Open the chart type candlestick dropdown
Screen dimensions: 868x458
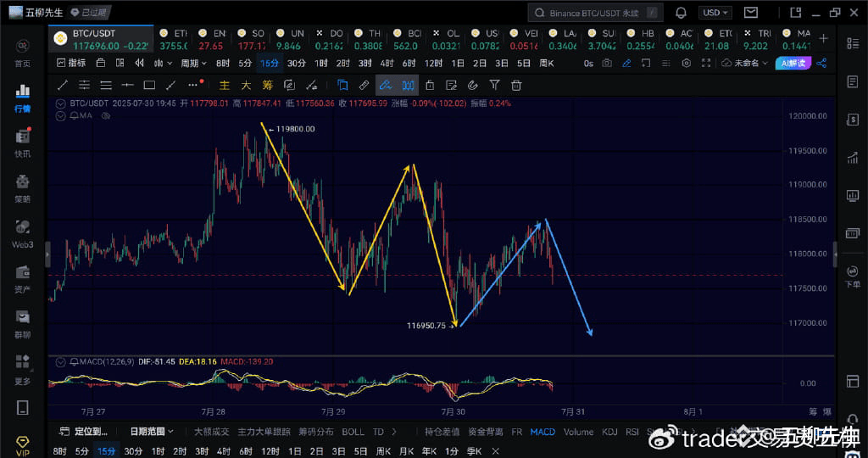(163, 63)
